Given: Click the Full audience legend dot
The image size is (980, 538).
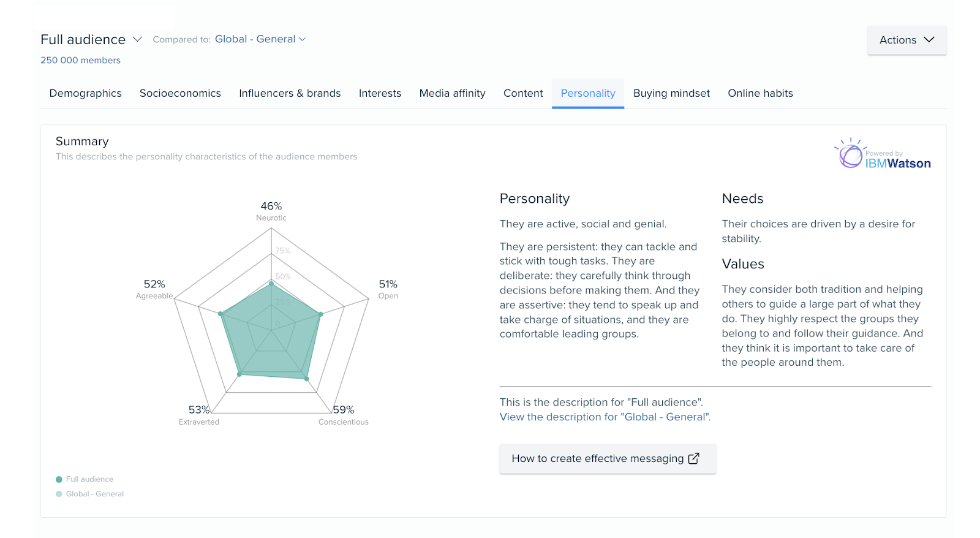Looking at the screenshot, I should click(59, 479).
